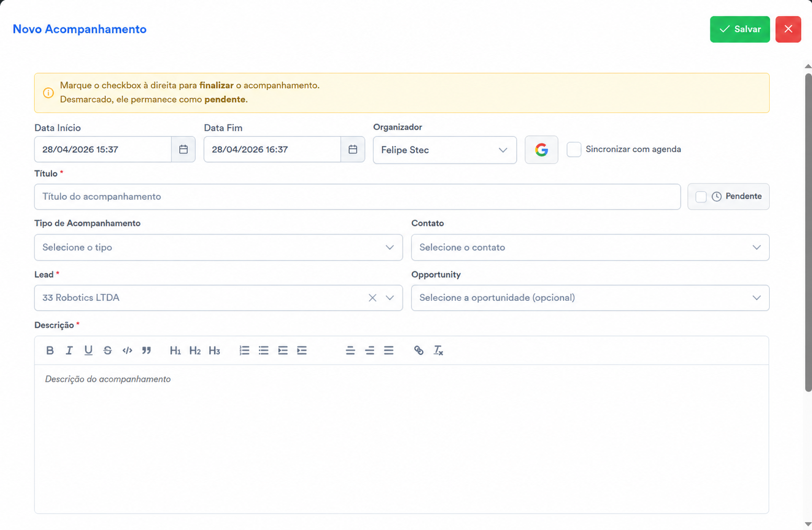Close the Novo Acompanhamento dialog
Screen dimensions: 812x530
pos(788,29)
